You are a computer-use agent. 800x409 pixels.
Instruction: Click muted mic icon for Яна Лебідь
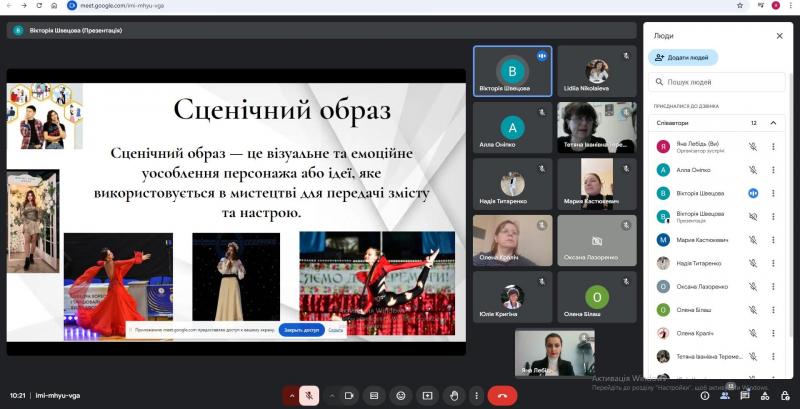click(753, 147)
